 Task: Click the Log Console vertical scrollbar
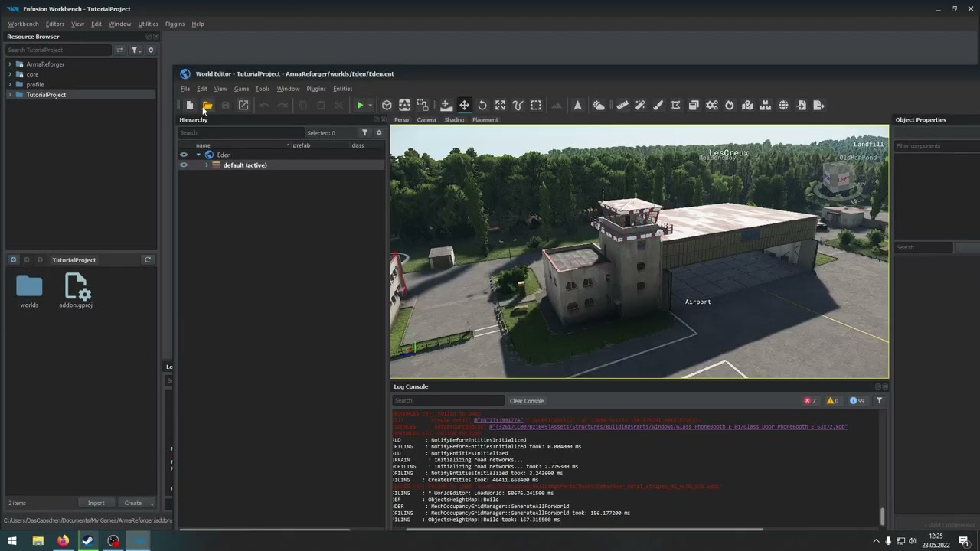tap(882, 517)
